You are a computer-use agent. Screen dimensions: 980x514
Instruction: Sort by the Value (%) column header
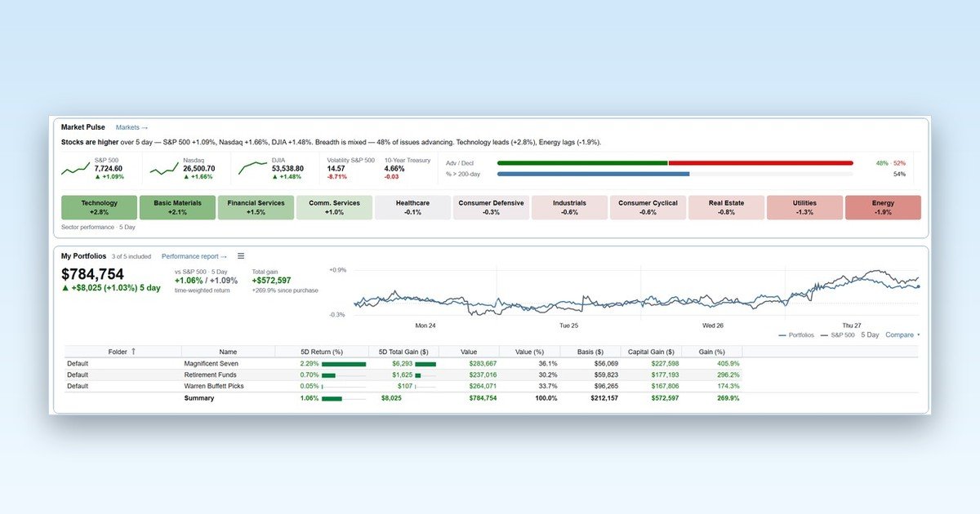[x=529, y=352]
